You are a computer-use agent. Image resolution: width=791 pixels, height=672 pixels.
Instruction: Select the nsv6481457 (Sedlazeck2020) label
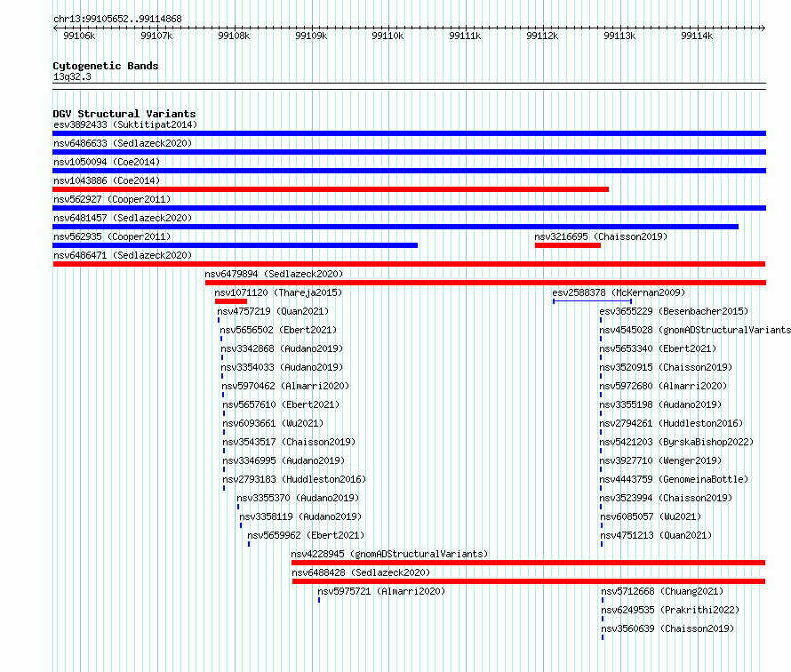[x=123, y=218]
